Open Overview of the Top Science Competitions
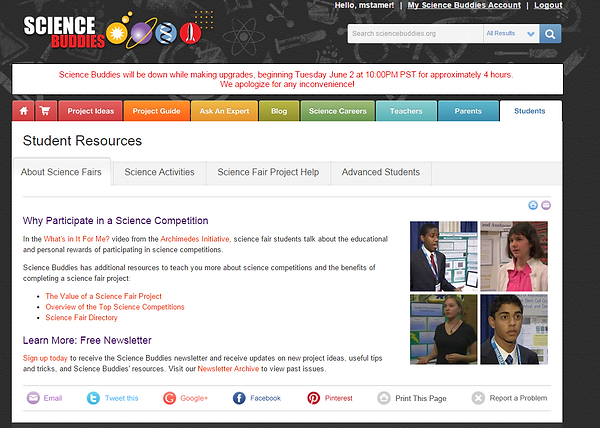This screenshot has height=428, width=600. point(115,307)
